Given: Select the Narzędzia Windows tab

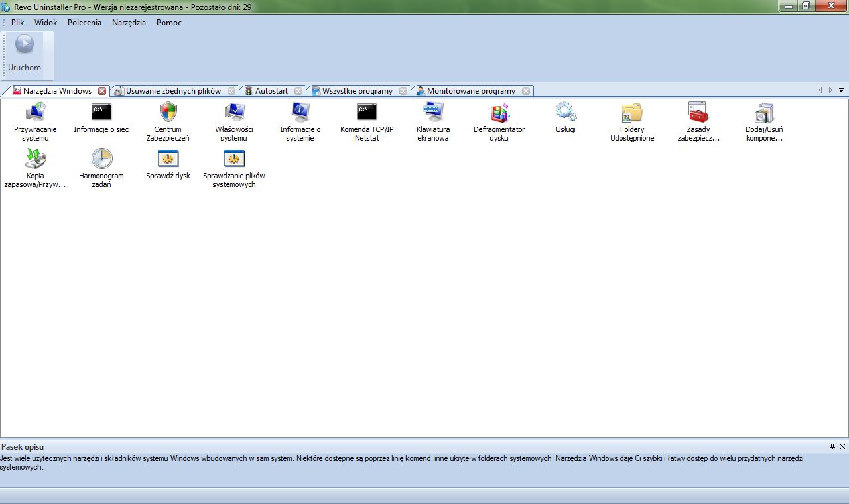Looking at the screenshot, I should (x=57, y=91).
